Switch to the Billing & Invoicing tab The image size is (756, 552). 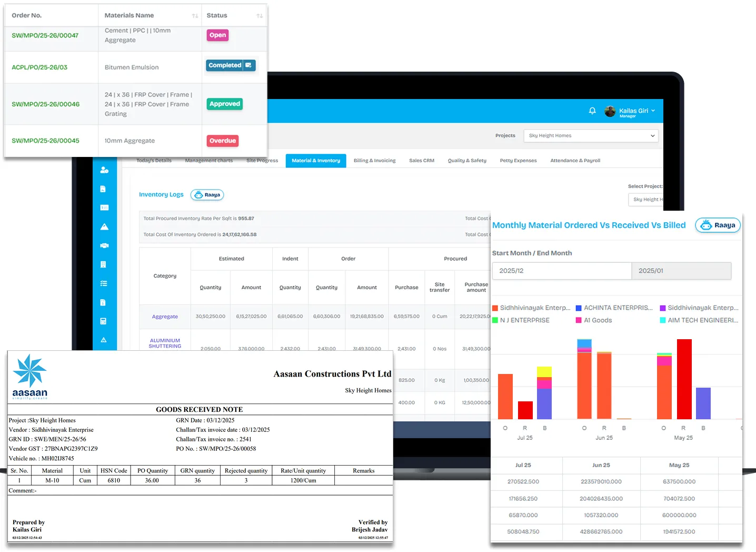pyautogui.click(x=374, y=161)
